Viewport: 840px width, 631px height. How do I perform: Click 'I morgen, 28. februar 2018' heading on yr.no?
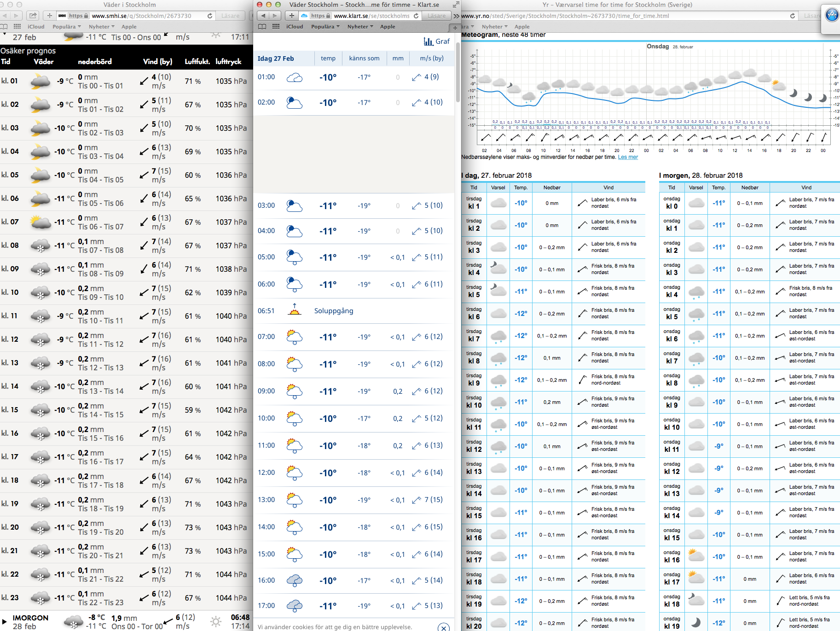tap(701, 175)
